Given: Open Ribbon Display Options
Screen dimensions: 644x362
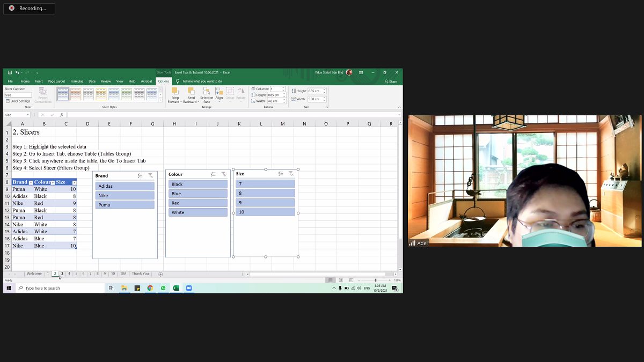Looking at the screenshot, I should coord(361,72).
